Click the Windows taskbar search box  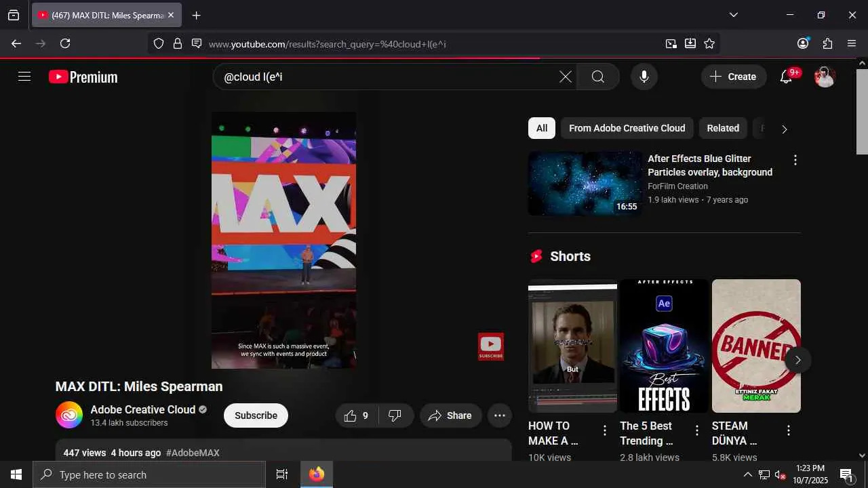click(x=149, y=474)
